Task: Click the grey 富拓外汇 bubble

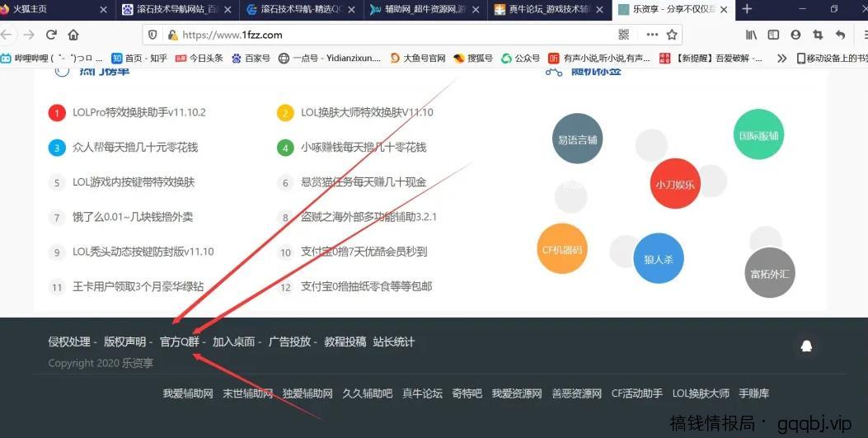Action: tap(769, 272)
